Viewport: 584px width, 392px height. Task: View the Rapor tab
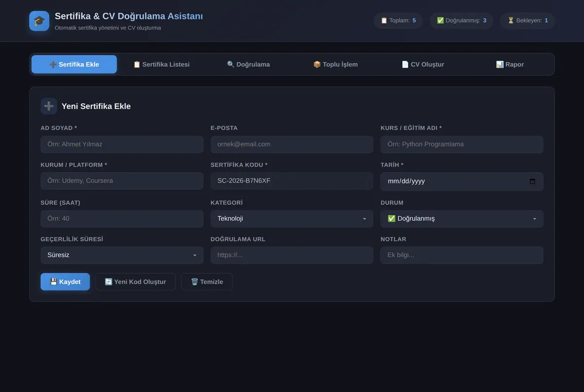coord(510,64)
